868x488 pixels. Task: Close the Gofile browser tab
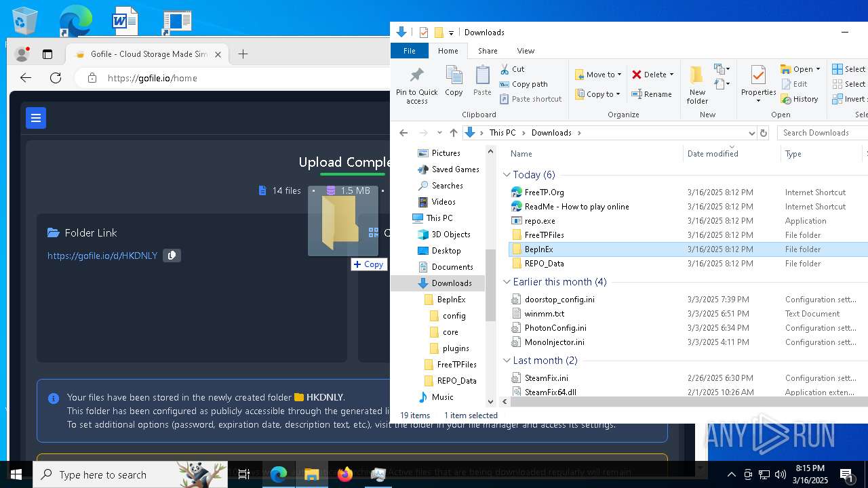click(x=218, y=54)
